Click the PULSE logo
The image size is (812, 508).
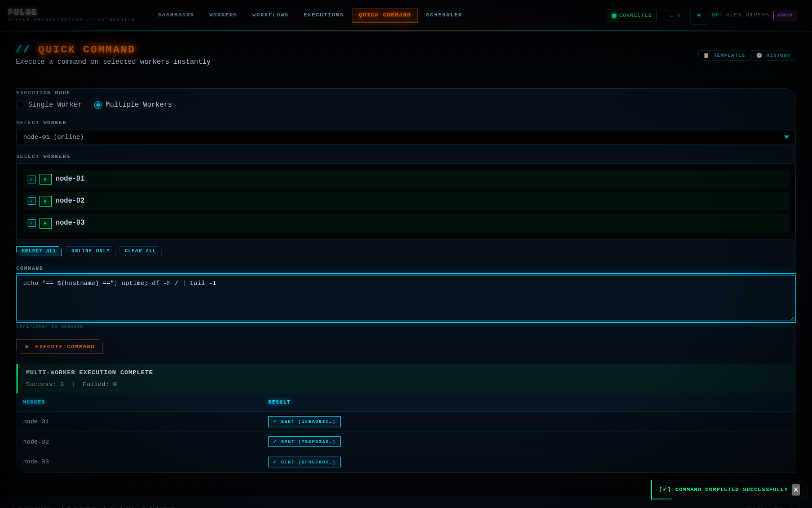pyautogui.click(x=23, y=12)
